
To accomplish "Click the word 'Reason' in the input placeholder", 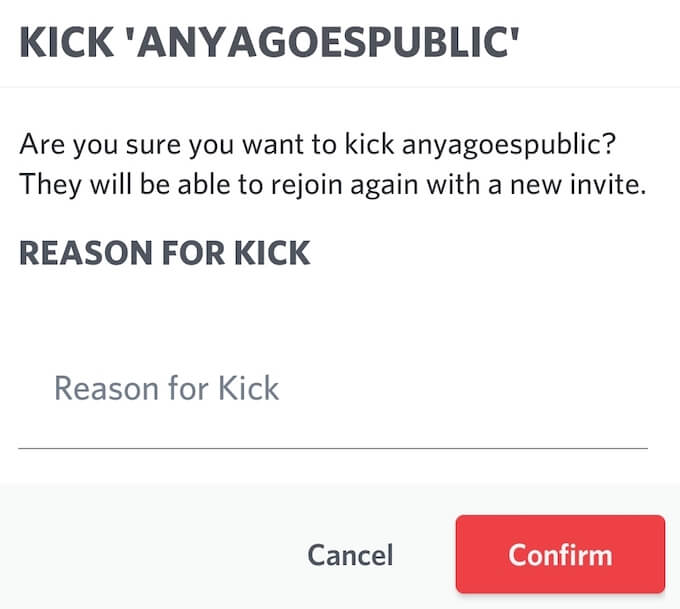I will coord(104,388).
